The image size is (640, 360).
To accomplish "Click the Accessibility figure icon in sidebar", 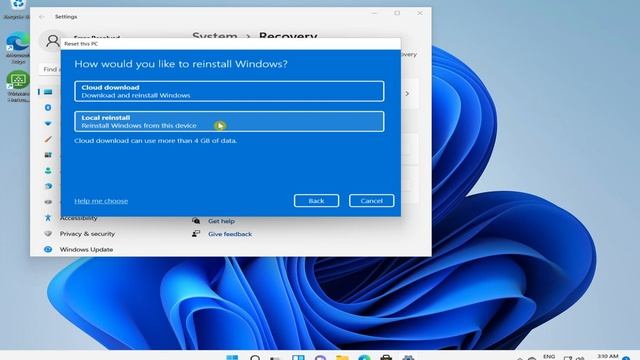I will [48, 218].
